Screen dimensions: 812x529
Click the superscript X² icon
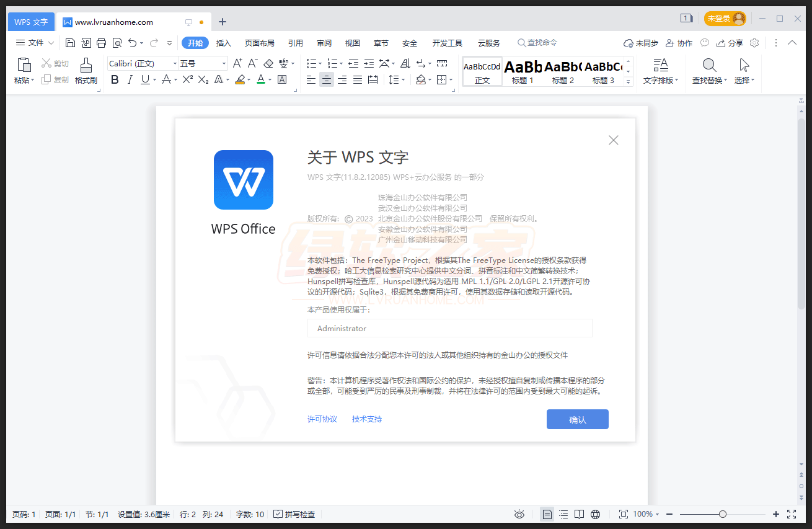click(x=187, y=79)
